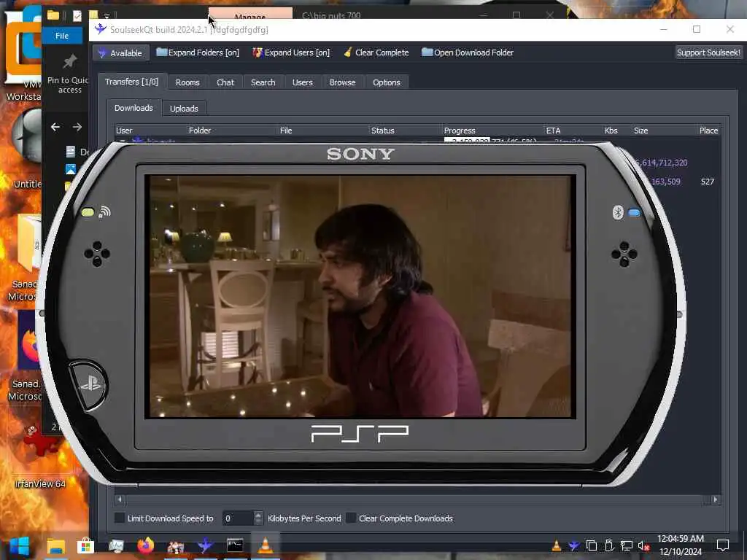Select place value 527 in transfers
The image size is (747, 560).
coord(708,182)
